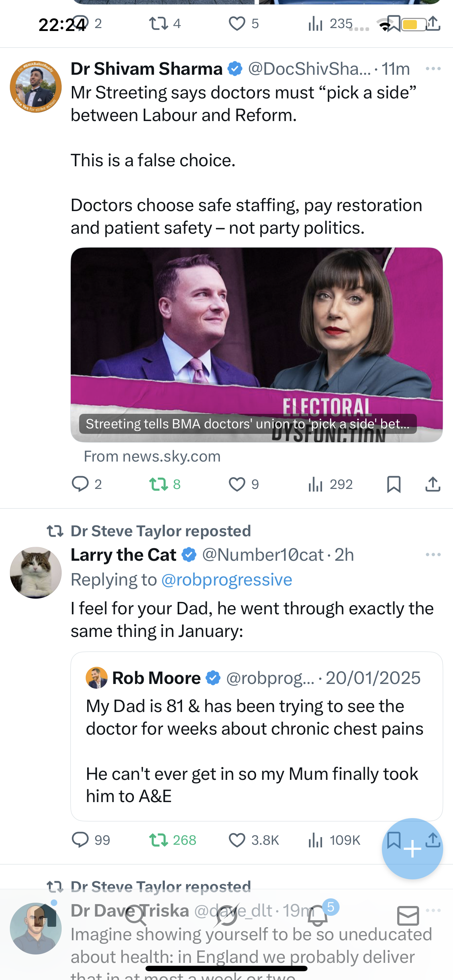This screenshot has height=980, width=453.
Task: Open the Sky News article preview card
Action: coord(256,345)
